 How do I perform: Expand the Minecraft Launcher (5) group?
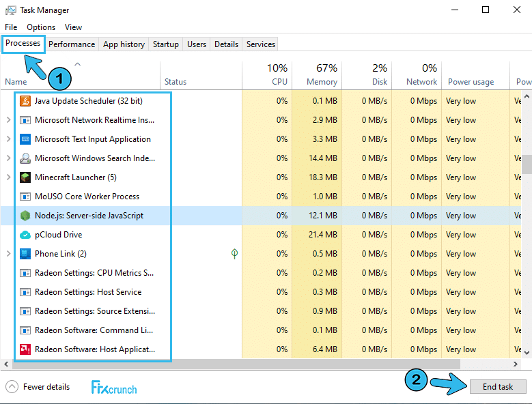[x=8, y=177]
